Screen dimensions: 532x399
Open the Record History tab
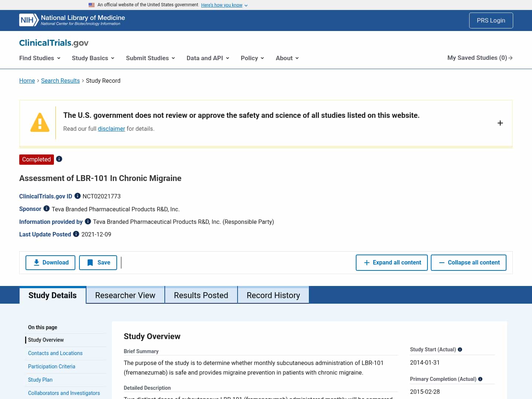tap(273, 295)
